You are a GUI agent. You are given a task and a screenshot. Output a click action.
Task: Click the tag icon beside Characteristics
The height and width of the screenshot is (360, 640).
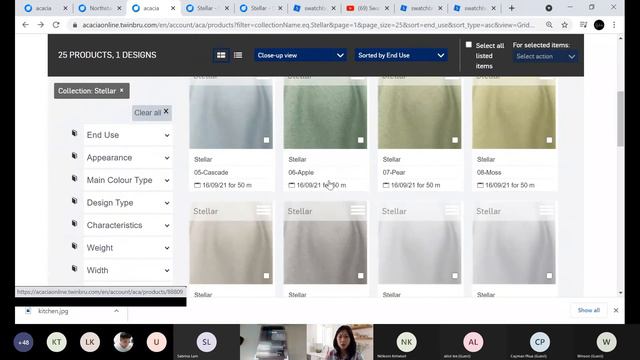(x=74, y=223)
